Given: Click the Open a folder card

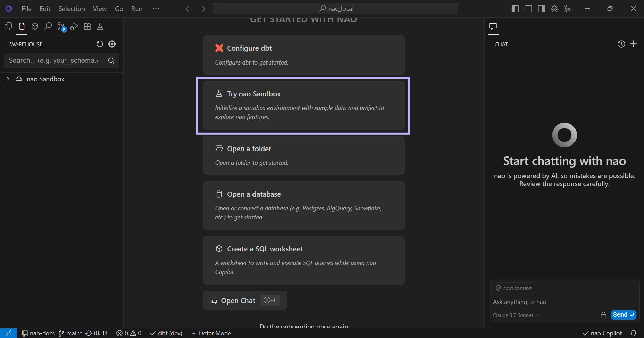Looking at the screenshot, I should pyautogui.click(x=304, y=155).
